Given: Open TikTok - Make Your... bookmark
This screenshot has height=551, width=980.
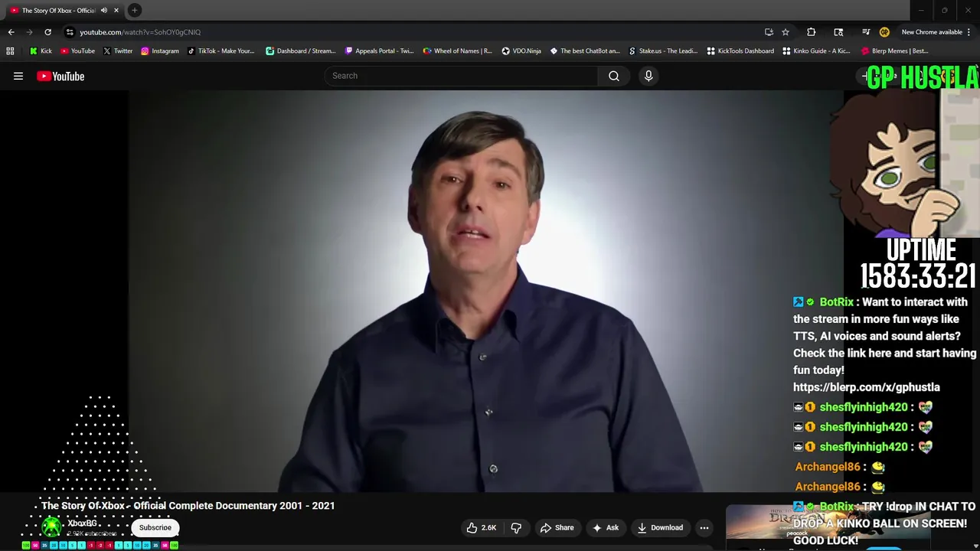Looking at the screenshot, I should [x=221, y=51].
